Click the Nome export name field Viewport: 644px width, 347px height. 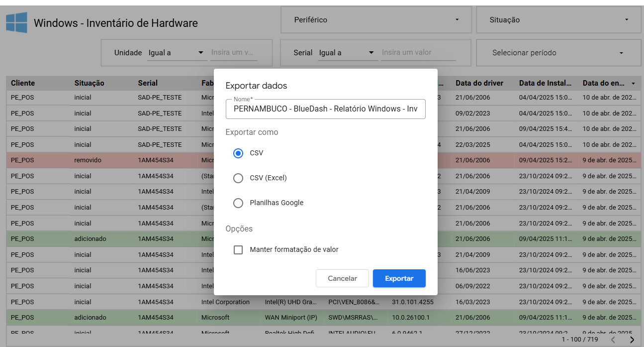pyautogui.click(x=325, y=109)
